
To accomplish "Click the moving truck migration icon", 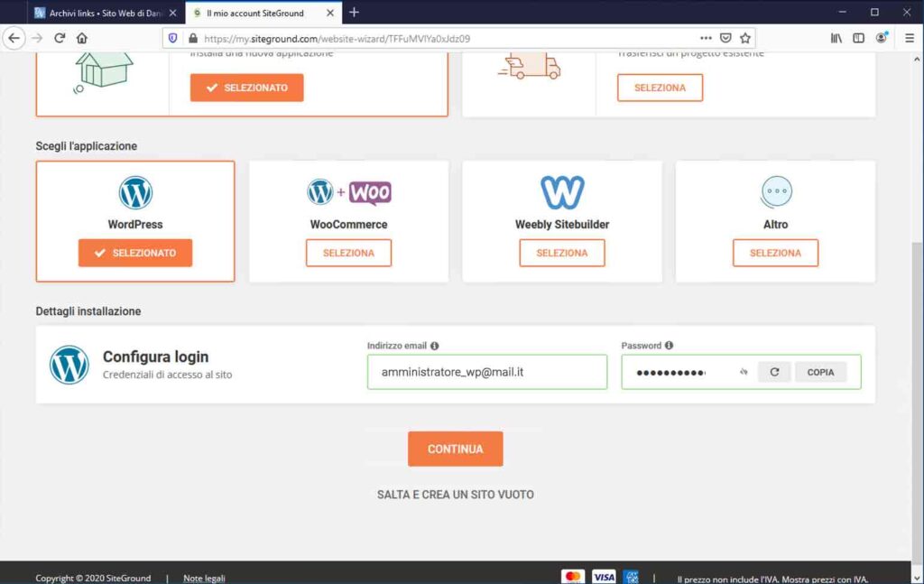I will coord(529,66).
